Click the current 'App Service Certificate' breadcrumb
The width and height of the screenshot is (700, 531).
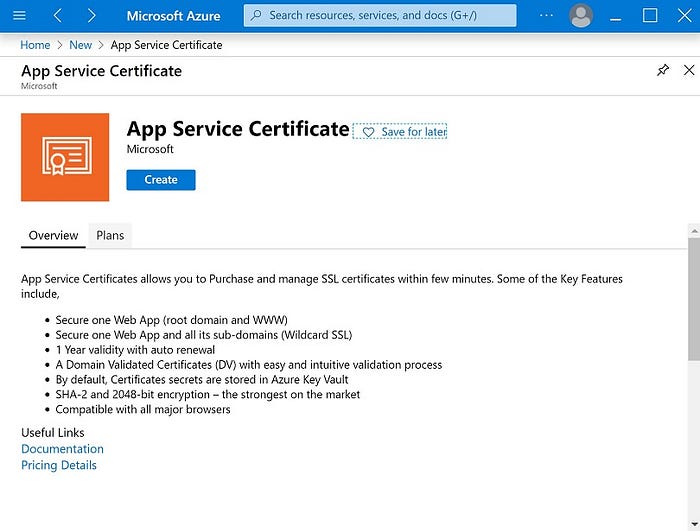(x=167, y=45)
